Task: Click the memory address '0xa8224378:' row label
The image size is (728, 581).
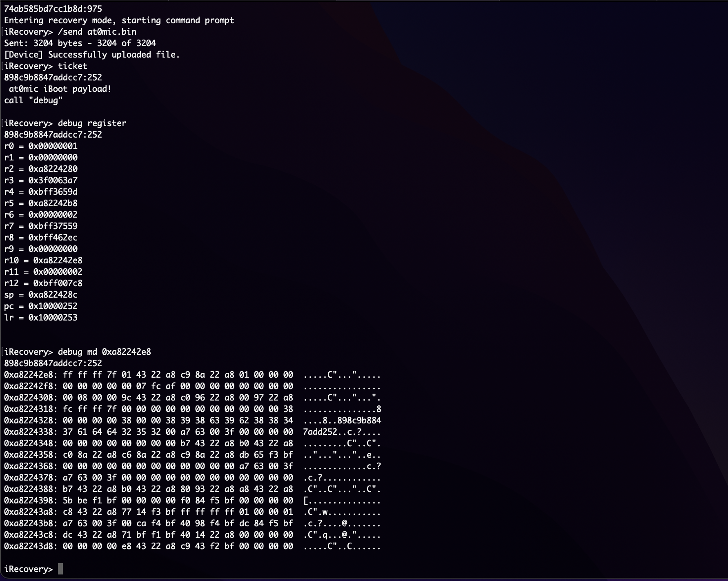Action: 31,478
